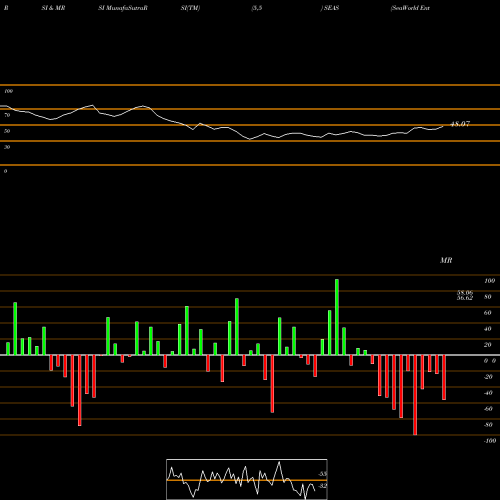Click the MR axis label '-40'
Viewport: 500px width, 500px height.
point(488,393)
